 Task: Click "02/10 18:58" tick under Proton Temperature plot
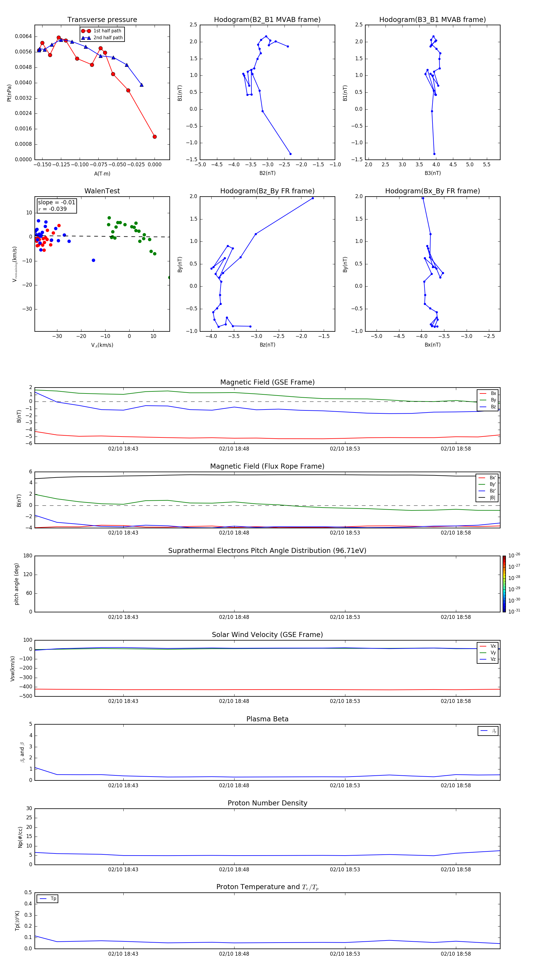click(455, 954)
